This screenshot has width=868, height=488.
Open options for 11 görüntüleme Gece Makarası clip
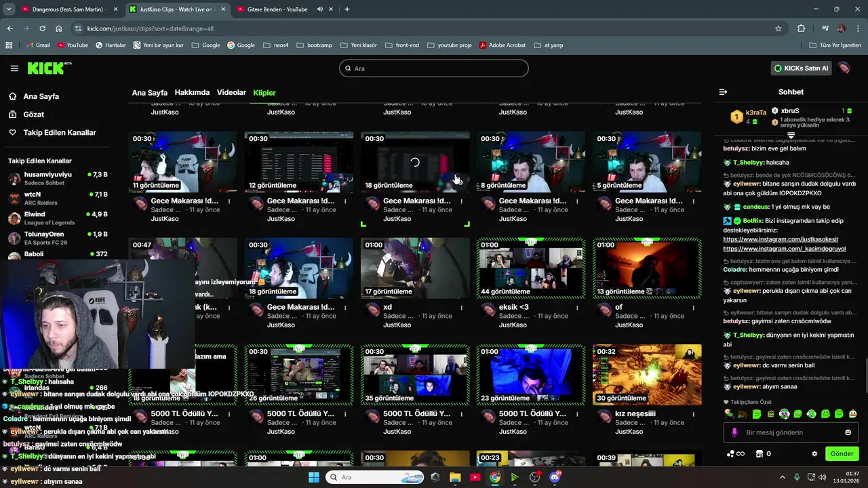coord(229,201)
